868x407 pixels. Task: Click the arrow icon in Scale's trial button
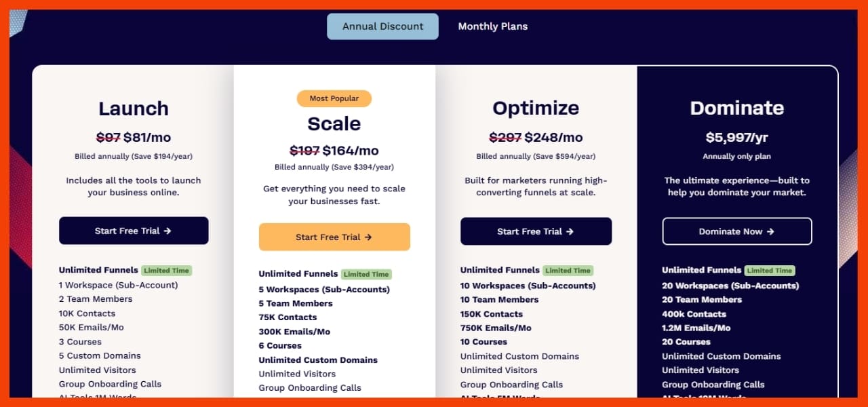pyautogui.click(x=368, y=237)
